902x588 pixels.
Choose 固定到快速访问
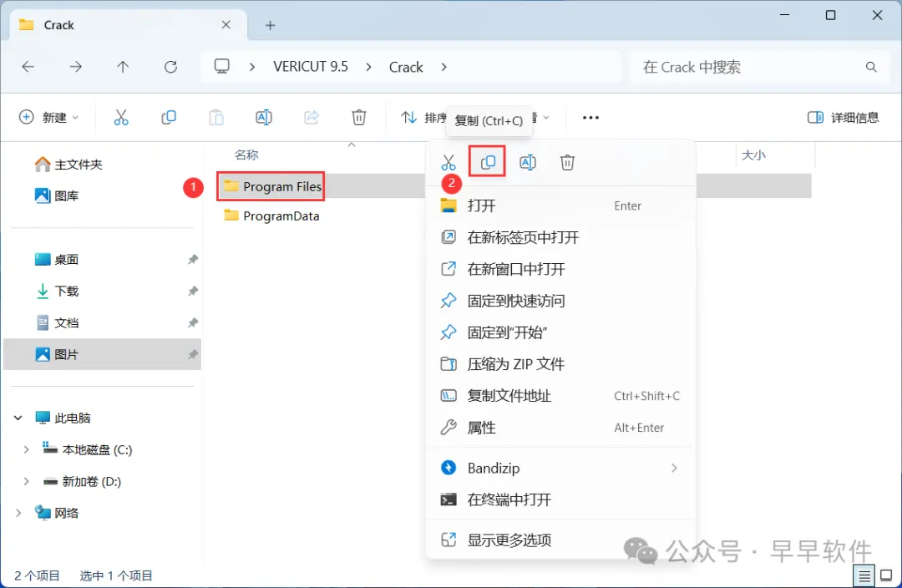(x=561, y=301)
